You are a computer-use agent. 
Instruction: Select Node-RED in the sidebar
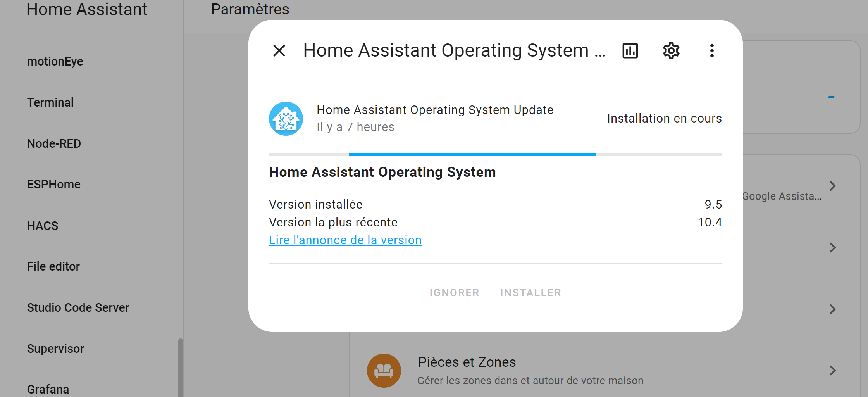[54, 143]
